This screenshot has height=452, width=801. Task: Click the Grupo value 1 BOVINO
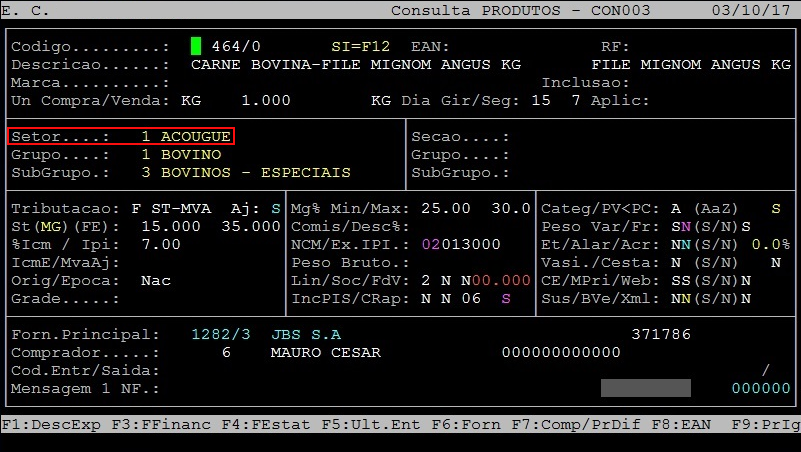click(x=181, y=155)
